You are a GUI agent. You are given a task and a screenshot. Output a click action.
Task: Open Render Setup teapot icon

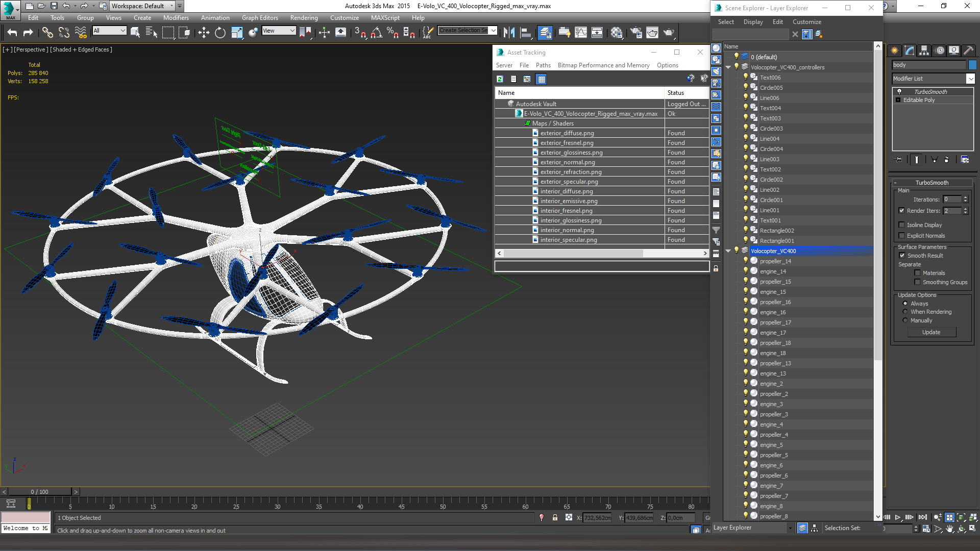636,33
